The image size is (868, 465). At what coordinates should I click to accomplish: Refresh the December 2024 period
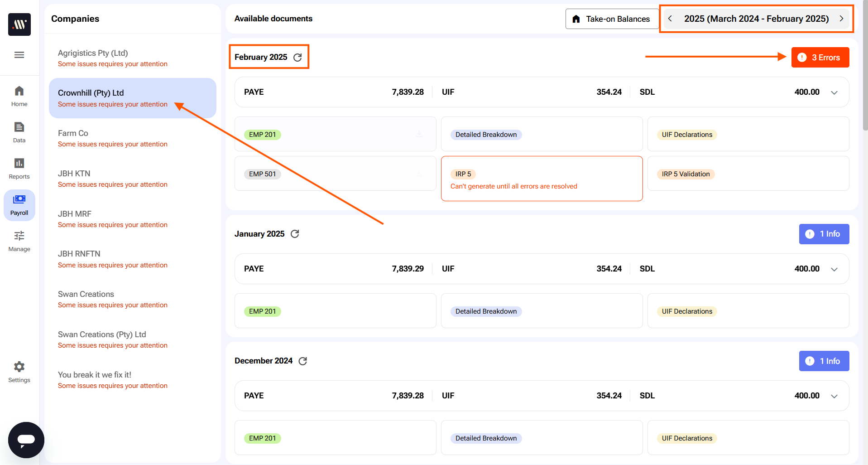(x=303, y=361)
